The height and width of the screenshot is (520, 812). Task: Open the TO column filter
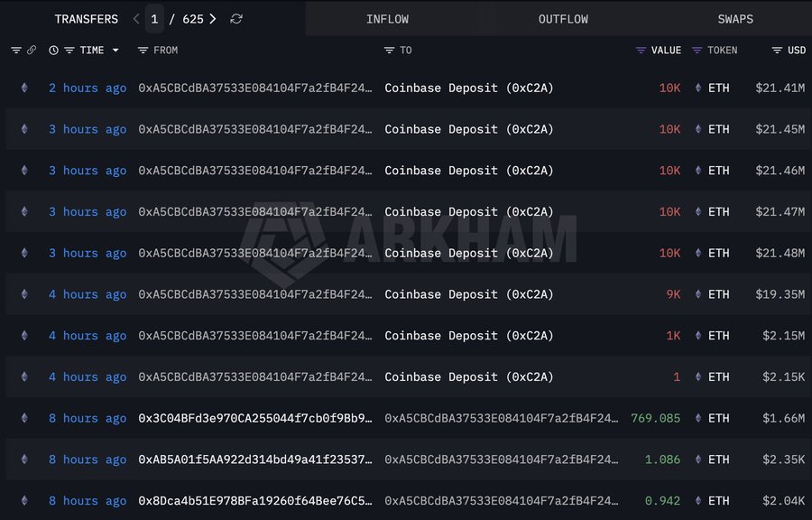[390, 51]
